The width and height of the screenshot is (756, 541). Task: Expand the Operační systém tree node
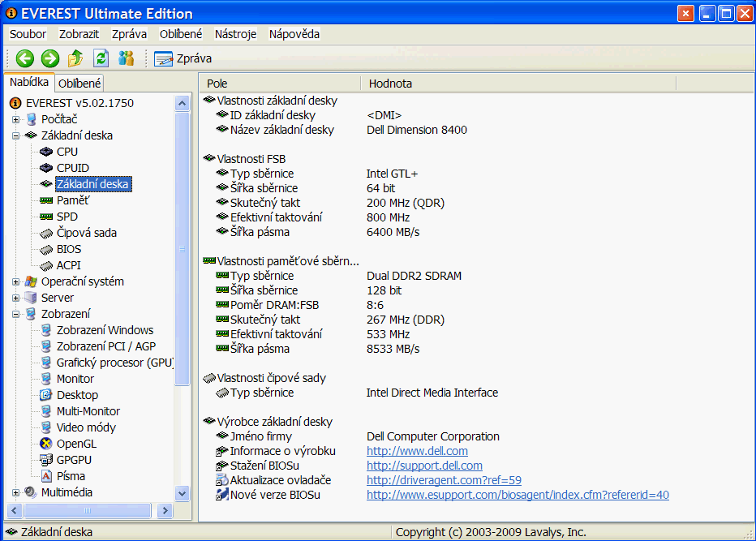pyautogui.click(x=15, y=281)
